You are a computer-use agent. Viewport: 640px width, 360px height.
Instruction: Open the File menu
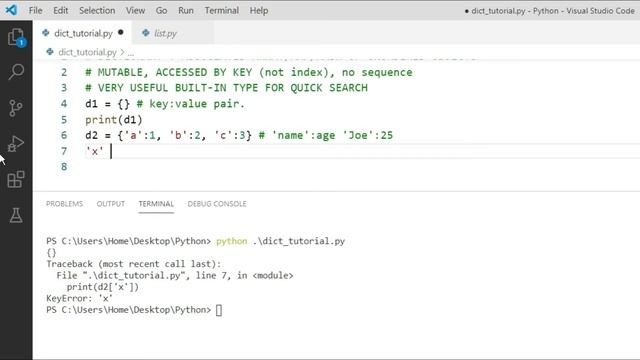[x=36, y=10]
